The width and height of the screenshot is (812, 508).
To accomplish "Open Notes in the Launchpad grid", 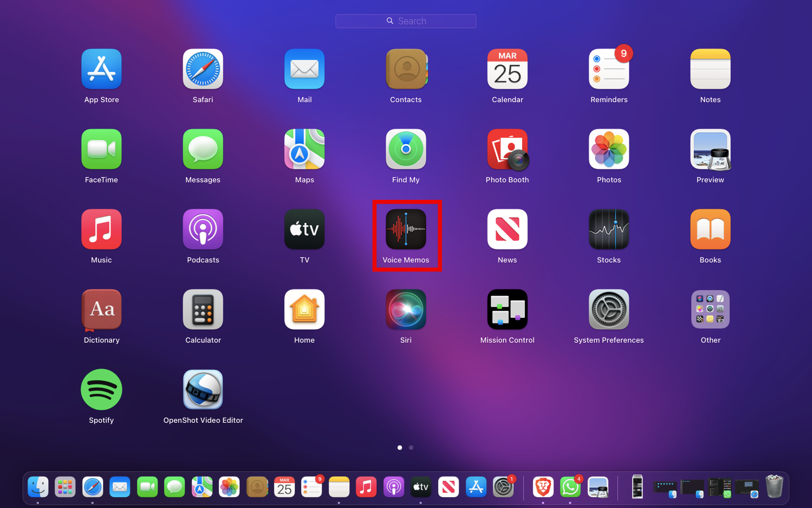I will pyautogui.click(x=710, y=69).
